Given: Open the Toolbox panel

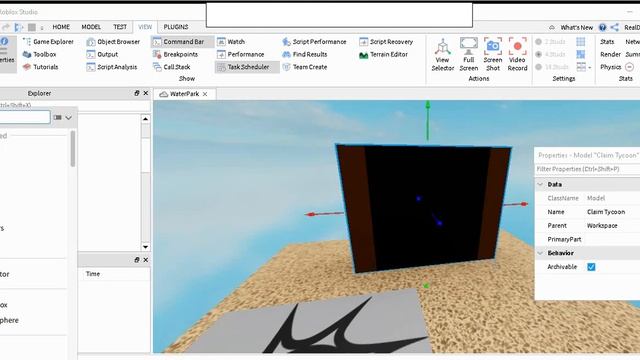Looking at the screenshot, I should (x=40, y=54).
